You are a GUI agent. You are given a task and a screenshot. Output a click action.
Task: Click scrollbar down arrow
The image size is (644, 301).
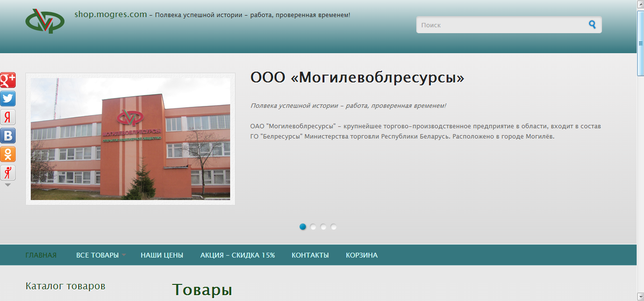point(641,296)
